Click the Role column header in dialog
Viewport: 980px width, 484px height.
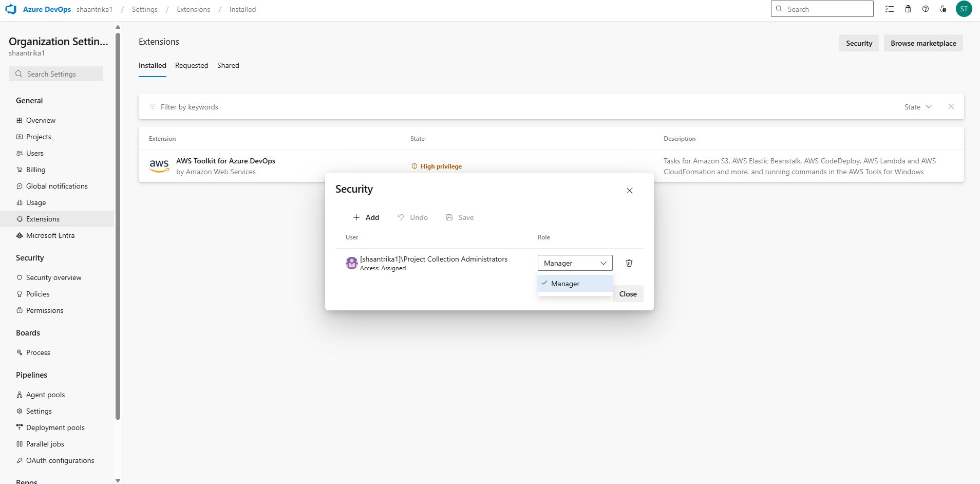[544, 237]
